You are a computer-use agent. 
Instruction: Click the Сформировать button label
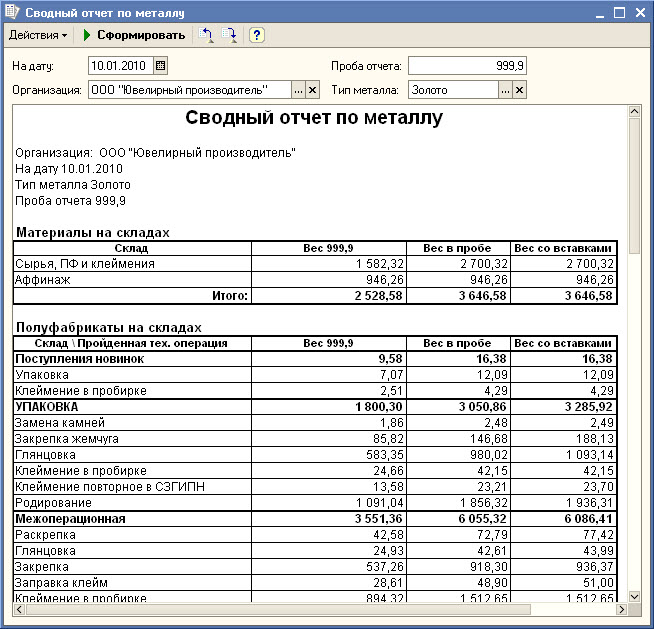[x=141, y=35]
